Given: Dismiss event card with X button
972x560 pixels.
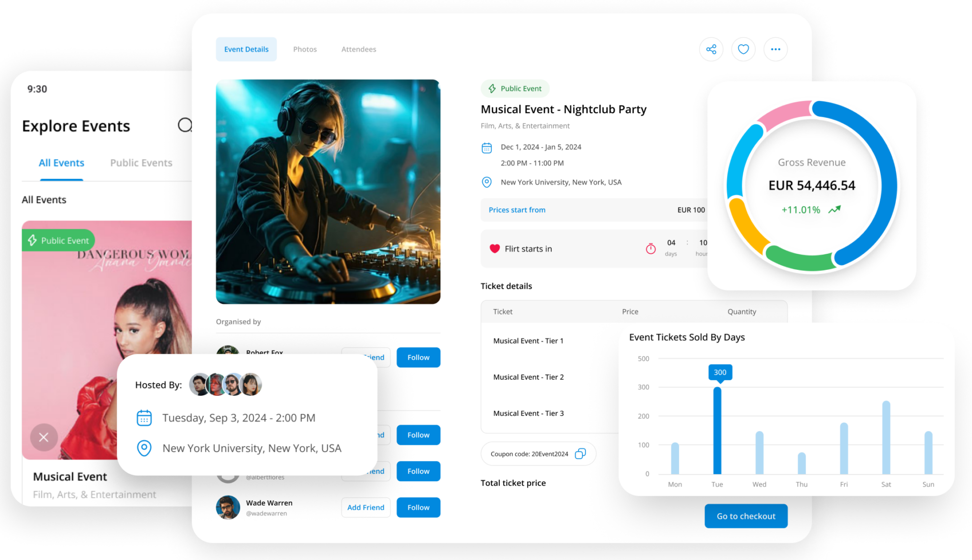Looking at the screenshot, I should click(44, 437).
